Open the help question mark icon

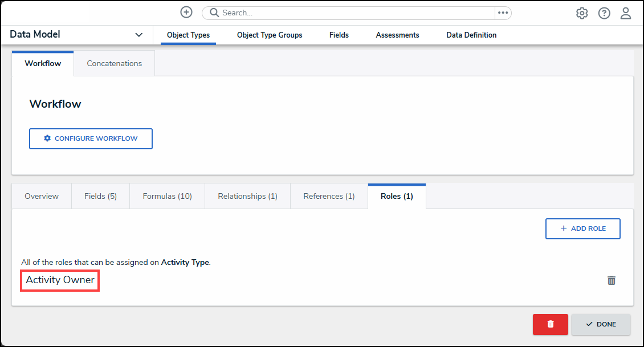point(604,13)
